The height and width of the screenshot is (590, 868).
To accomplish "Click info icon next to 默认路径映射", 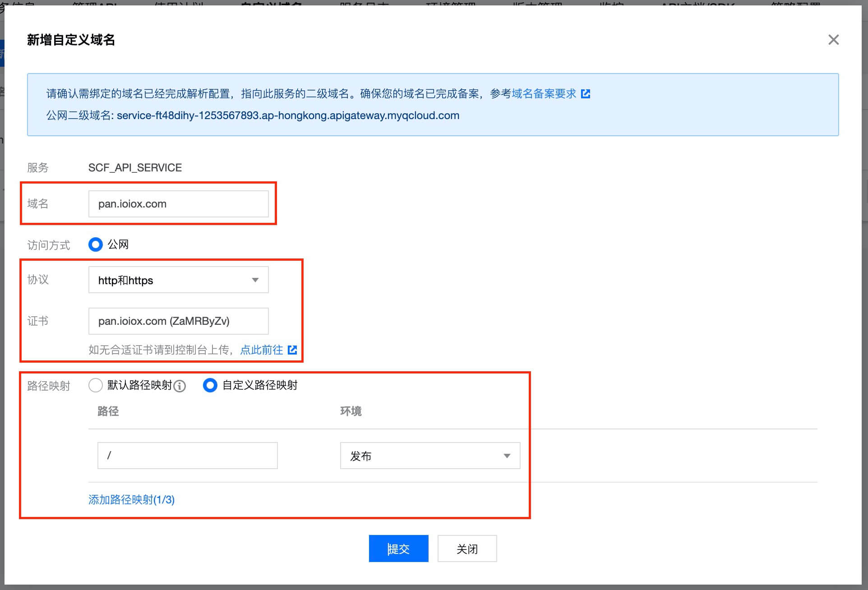I will click(x=180, y=386).
